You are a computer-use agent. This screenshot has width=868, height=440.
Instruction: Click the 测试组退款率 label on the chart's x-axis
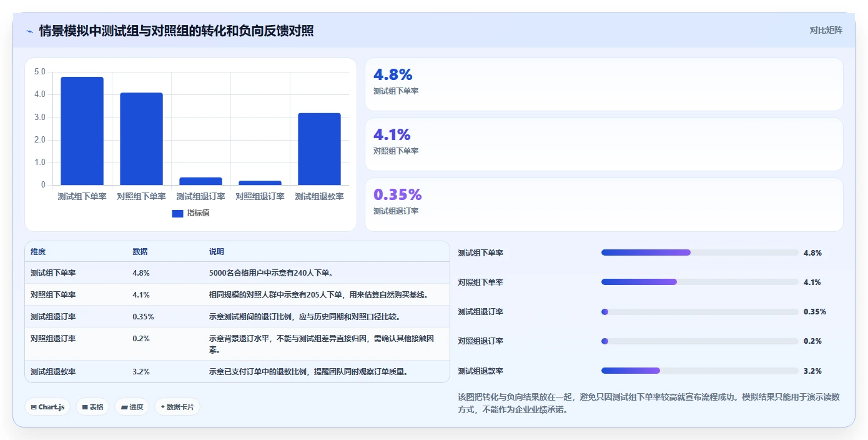point(319,196)
